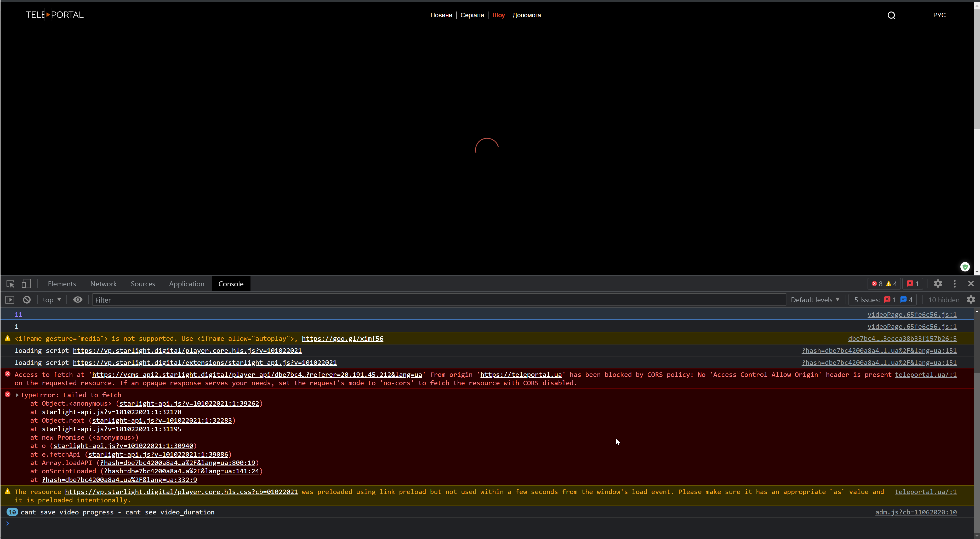The width and height of the screenshot is (980, 539).
Task: Open the top frame context dropdown
Action: [x=51, y=300]
